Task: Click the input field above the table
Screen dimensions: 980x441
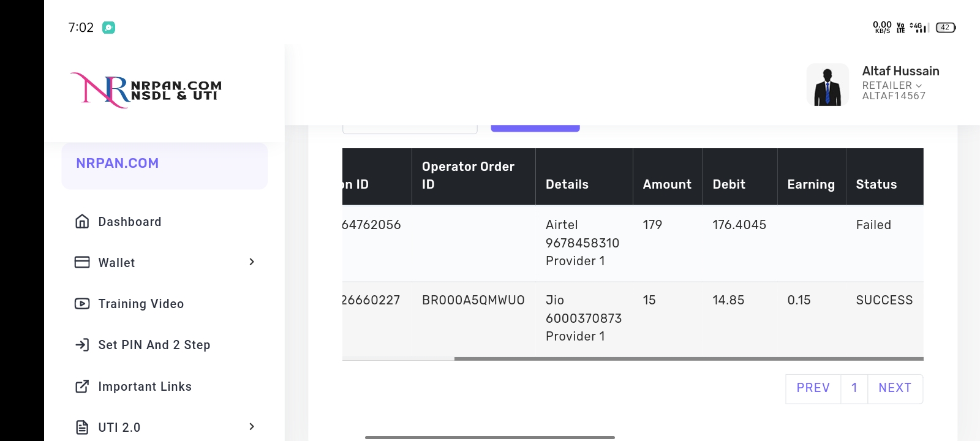Action: pos(410,129)
